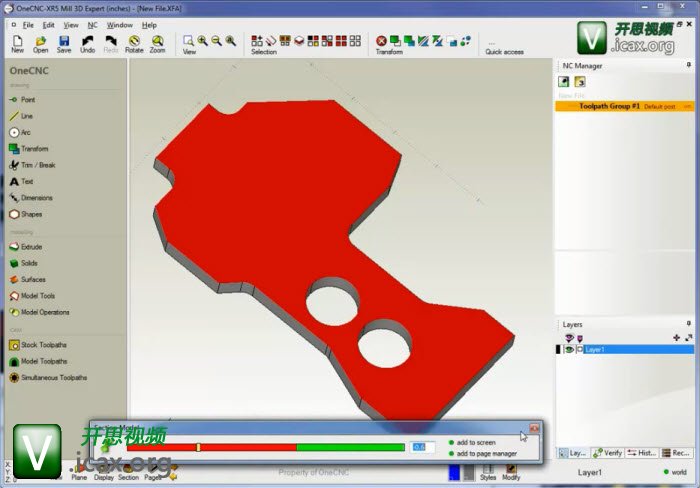The height and width of the screenshot is (488, 700).
Task: Click the first icon in Selection group
Action: tap(257, 41)
